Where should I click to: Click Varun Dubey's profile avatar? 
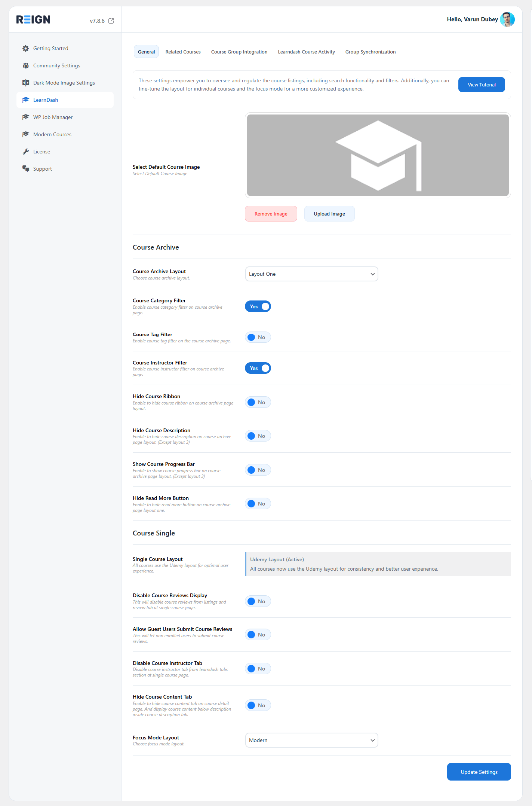pyautogui.click(x=507, y=19)
